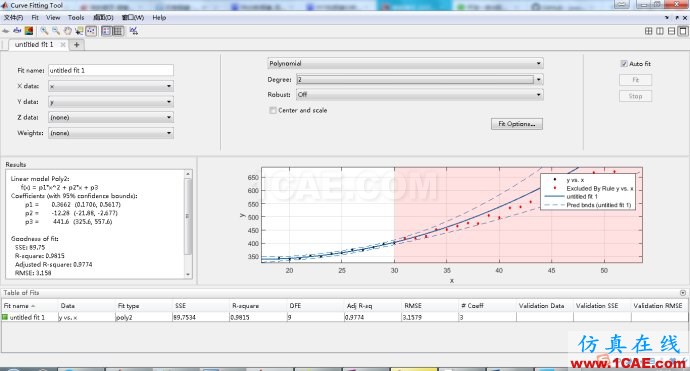Image resolution: width=690 pixels, height=371 pixels.
Task: Select the data cursor tool
Action: 79,31
